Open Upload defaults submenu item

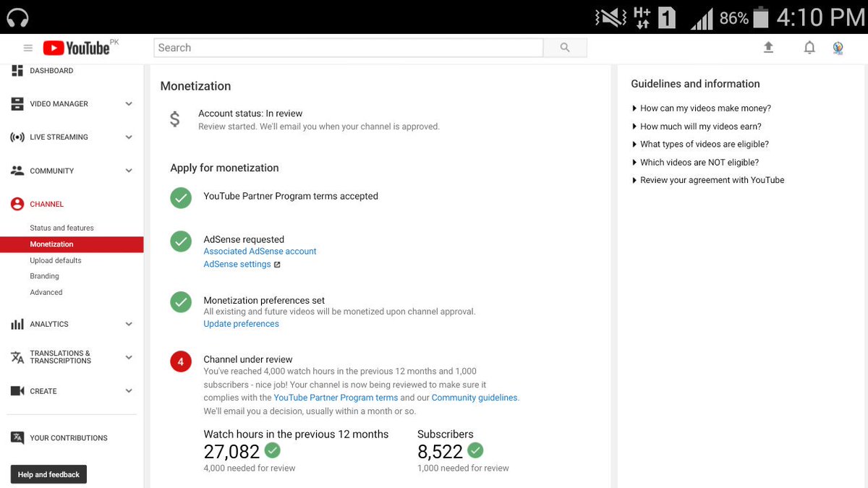coord(56,260)
